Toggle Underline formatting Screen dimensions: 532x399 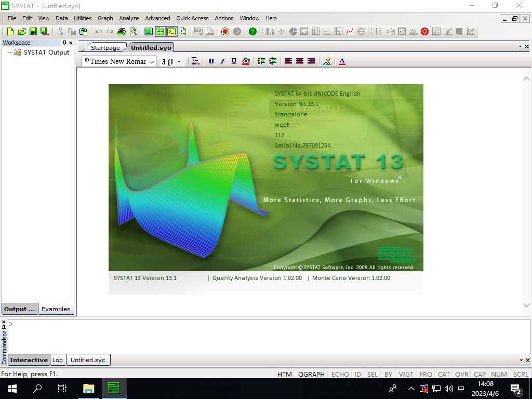234,61
